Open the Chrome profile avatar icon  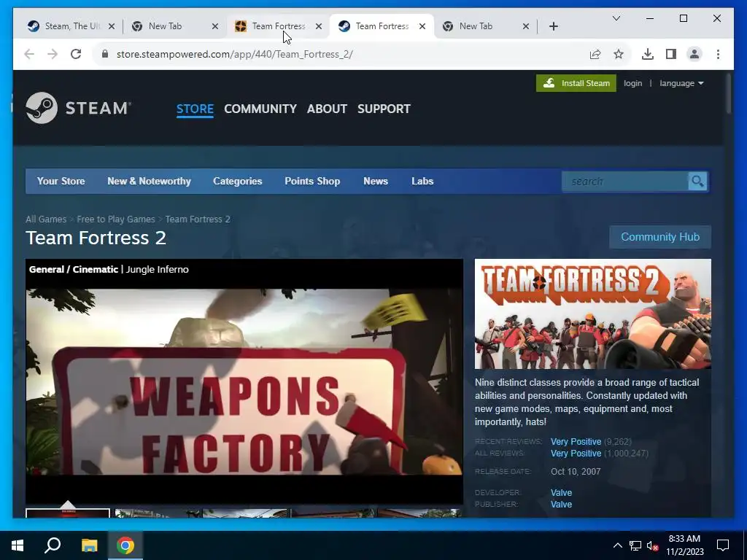pyautogui.click(x=694, y=54)
